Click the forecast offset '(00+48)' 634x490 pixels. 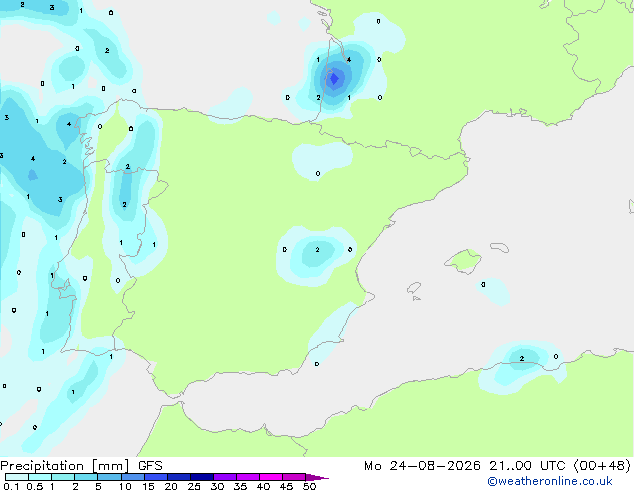pyautogui.click(x=602, y=466)
